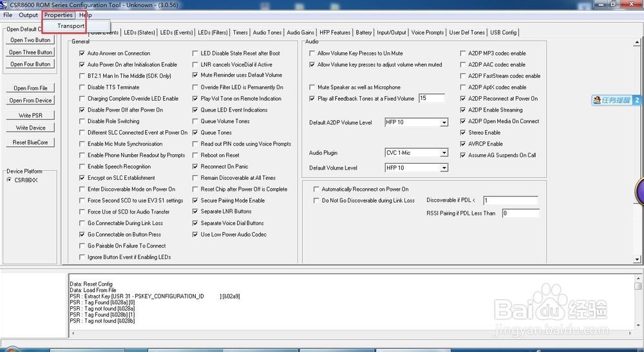Open Default A2DP Volume Level dropdown
644x352 pixels.
tap(444, 122)
